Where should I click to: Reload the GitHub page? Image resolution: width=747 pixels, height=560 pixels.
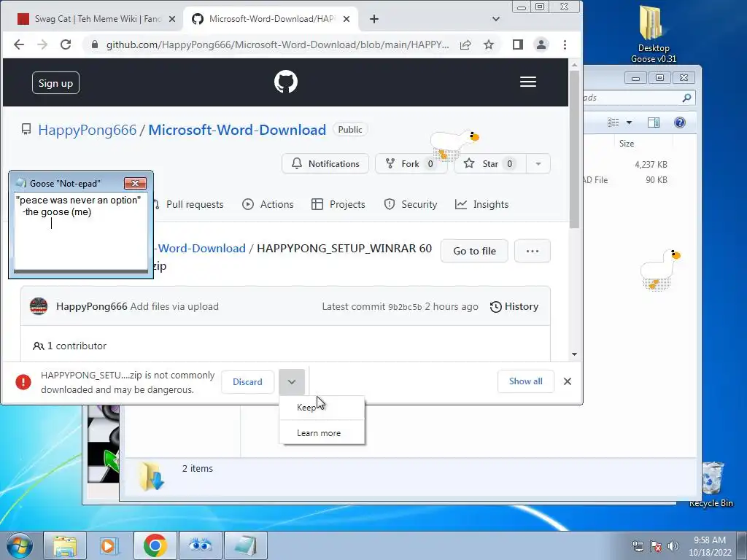(65, 44)
